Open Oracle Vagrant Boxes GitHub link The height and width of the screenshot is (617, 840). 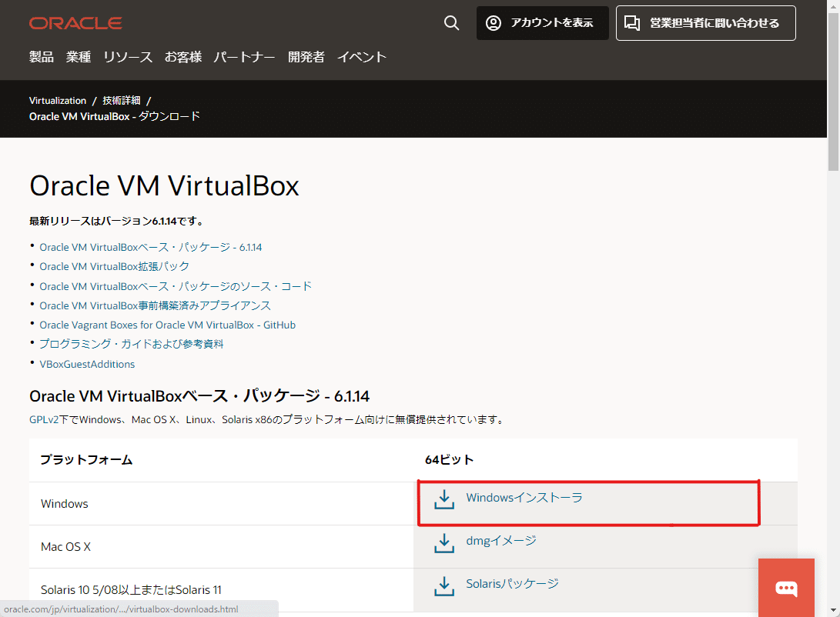(167, 325)
